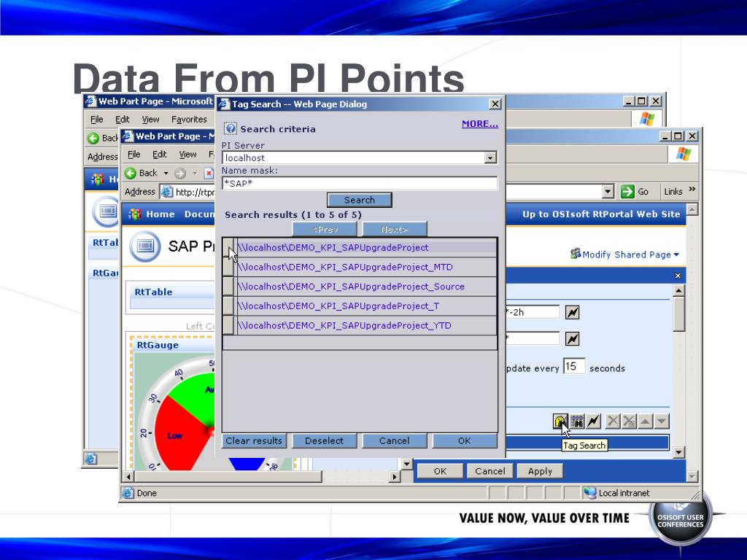Click the Stop icon in front browser toolbar
The width and height of the screenshot is (747, 560).
[x=208, y=174]
